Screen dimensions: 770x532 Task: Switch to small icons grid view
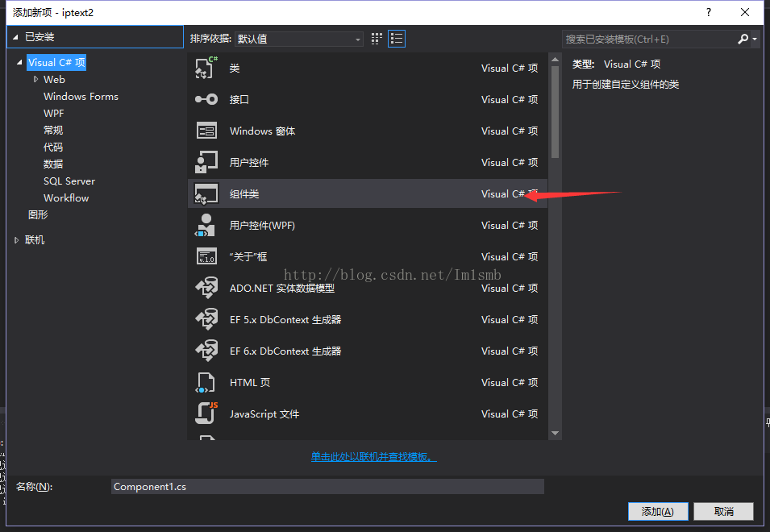(x=377, y=39)
